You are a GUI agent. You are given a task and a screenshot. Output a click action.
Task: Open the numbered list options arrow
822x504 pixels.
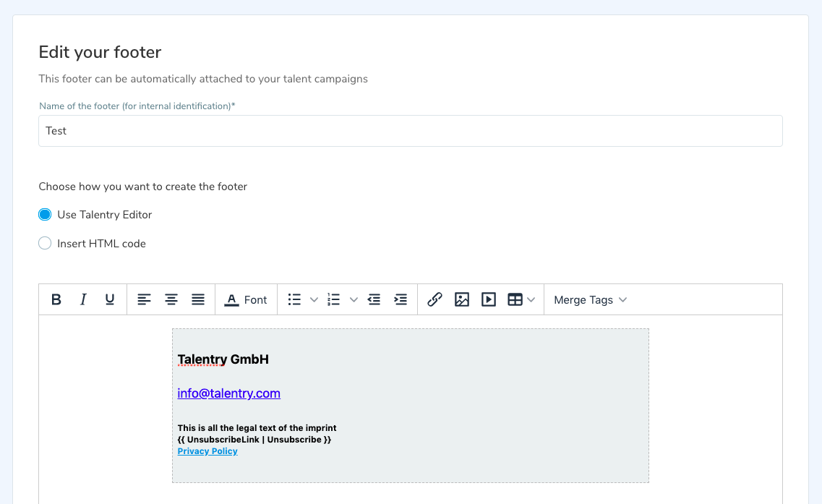click(354, 299)
